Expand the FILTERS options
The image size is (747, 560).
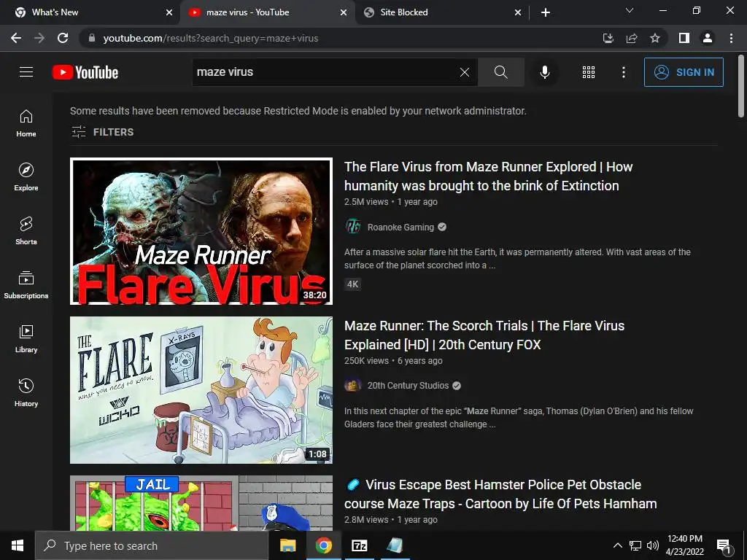tap(102, 132)
